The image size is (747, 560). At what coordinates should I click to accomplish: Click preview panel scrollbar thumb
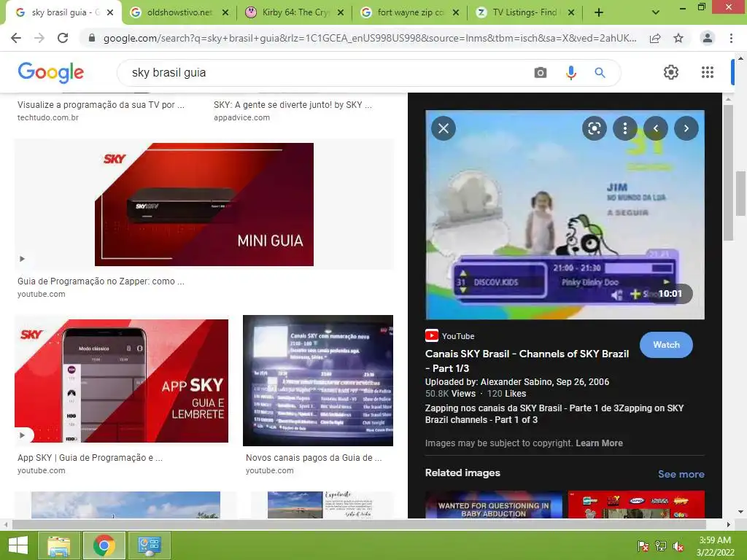[729, 172]
